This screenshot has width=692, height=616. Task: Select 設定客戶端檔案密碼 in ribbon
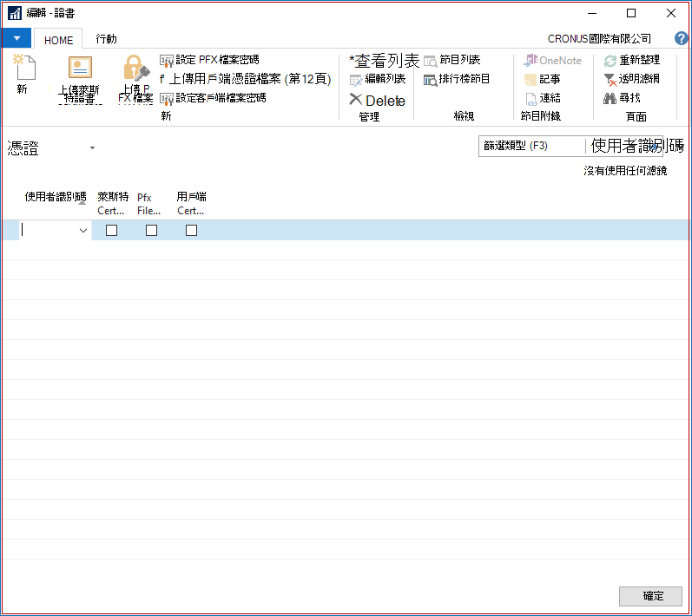click(x=213, y=98)
